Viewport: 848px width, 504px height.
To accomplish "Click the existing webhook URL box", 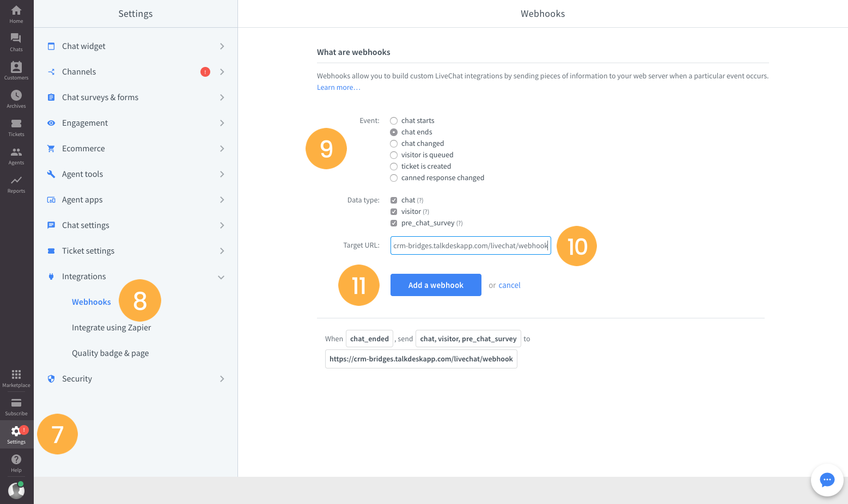I will tap(421, 359).
